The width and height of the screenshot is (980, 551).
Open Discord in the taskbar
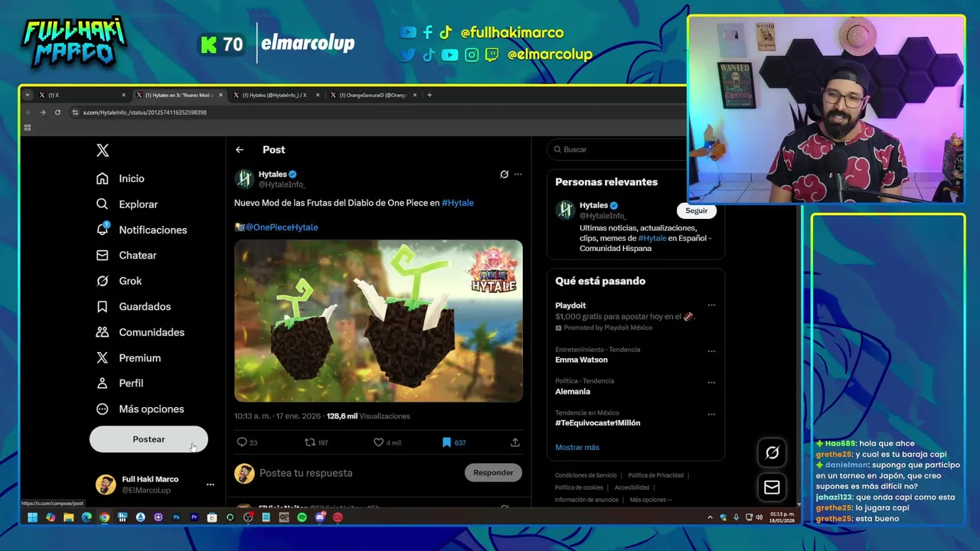coord(320,517)
